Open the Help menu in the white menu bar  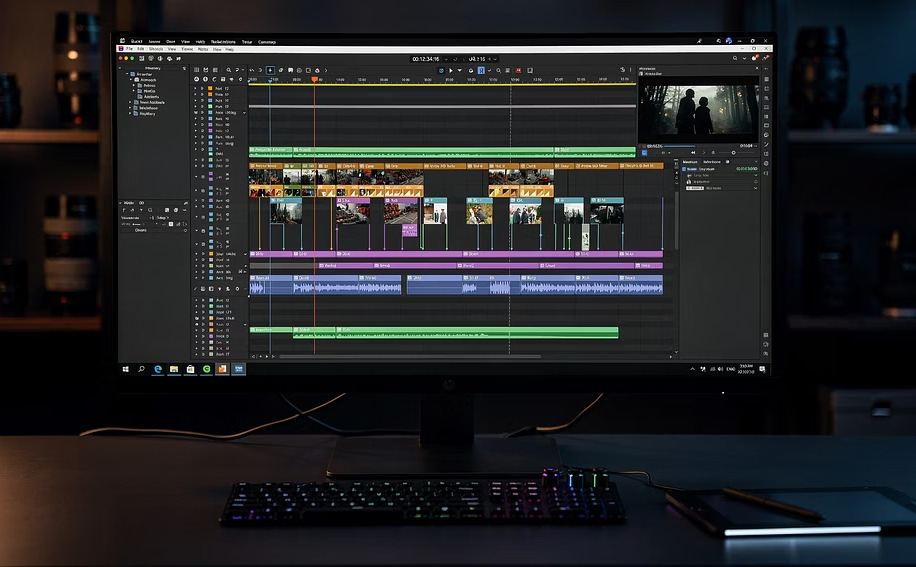point(230,49)
